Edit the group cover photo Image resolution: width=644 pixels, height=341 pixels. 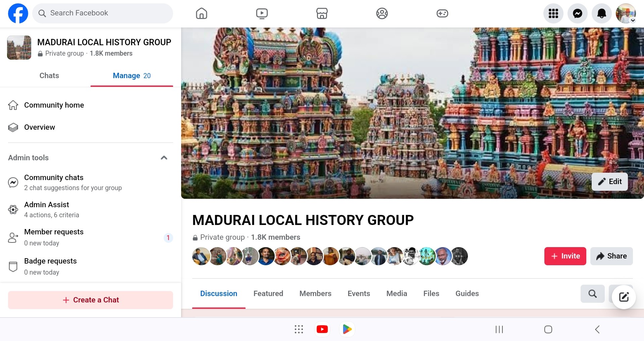[609, 182]
